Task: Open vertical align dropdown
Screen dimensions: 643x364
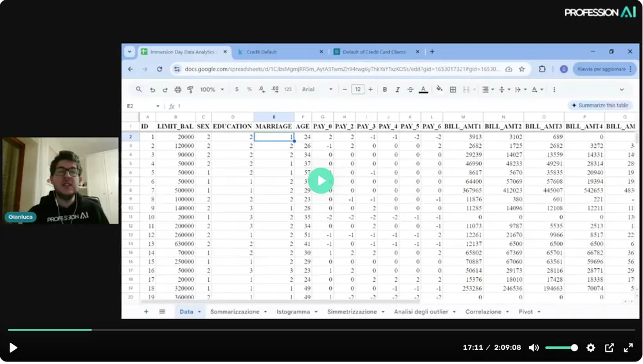Action: tap(504, 89)
